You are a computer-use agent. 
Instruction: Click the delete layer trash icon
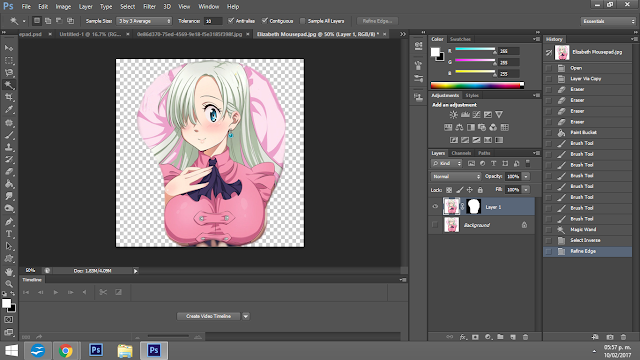525,337
